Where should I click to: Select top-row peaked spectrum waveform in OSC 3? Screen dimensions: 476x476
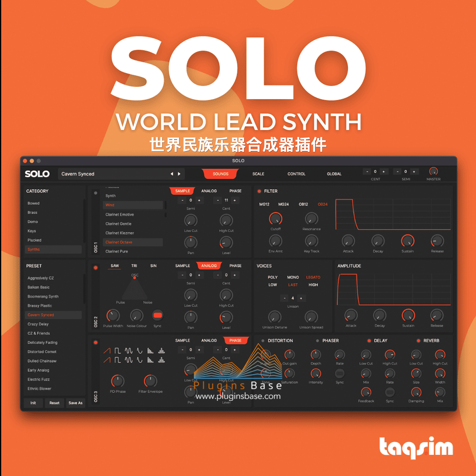pos(161,351)
